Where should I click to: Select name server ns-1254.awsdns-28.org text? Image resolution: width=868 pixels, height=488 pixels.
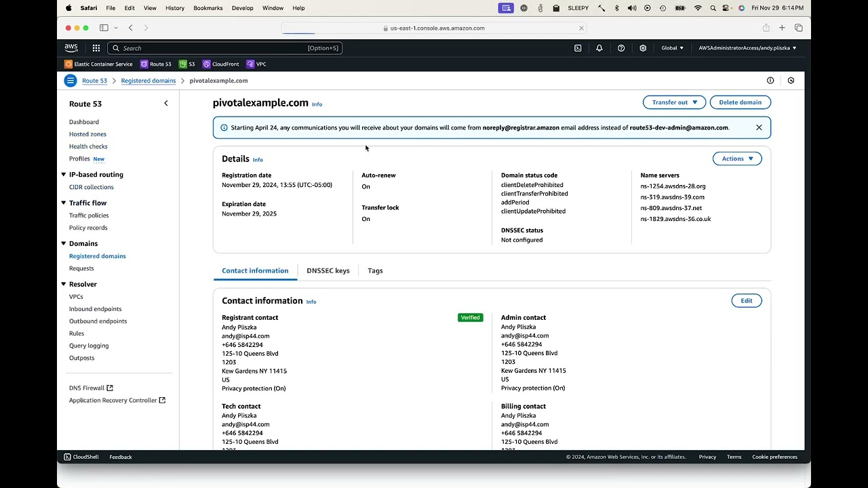(x=673, y=186)
